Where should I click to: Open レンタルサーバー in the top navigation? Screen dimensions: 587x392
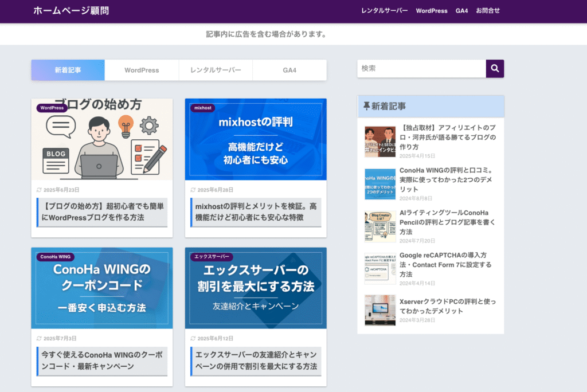385,10
